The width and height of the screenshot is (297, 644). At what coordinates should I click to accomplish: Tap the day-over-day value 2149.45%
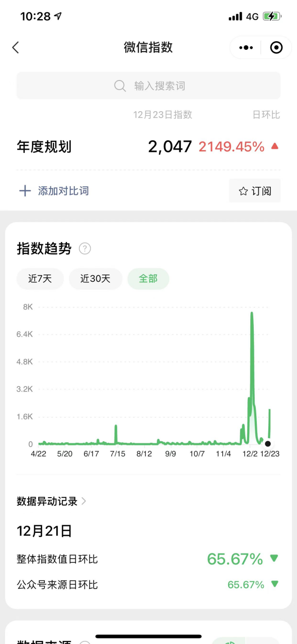[231, 146]
